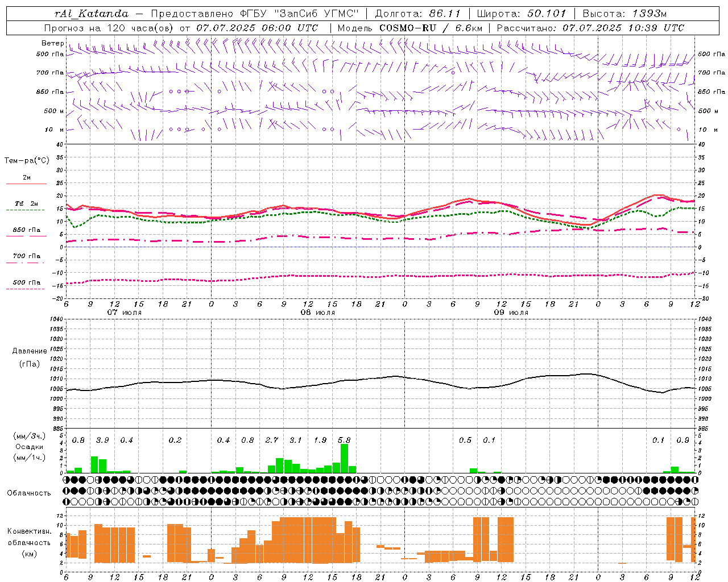Click the forecast start time 07.07.2025 06:00 UTC
Image resolution: width=728 pixels, height=582 pixels.
[257, 28]
